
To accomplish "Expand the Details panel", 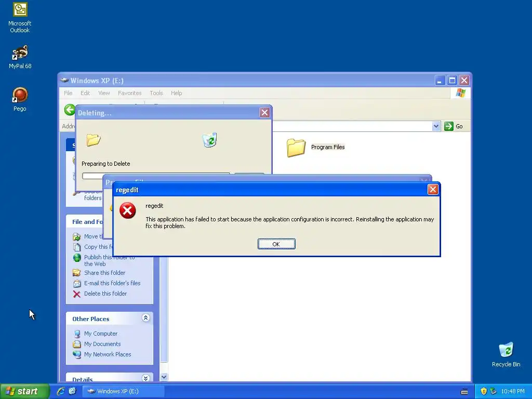I will 145,378.
